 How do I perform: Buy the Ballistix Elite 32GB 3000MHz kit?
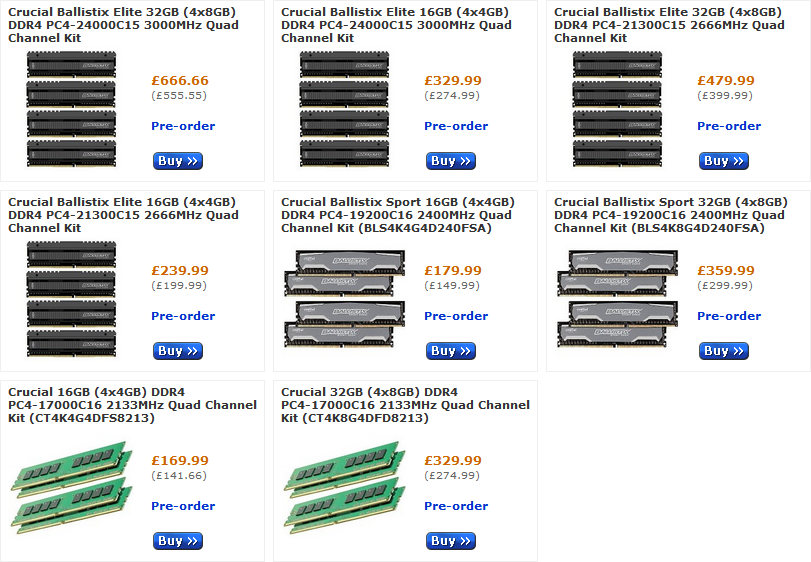(x=178, y=161)
